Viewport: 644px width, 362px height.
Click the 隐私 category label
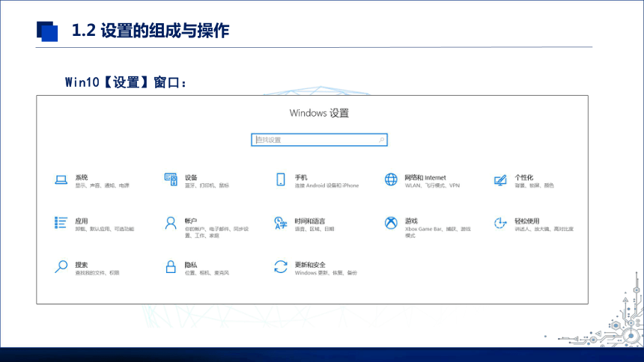coord(191,265)
